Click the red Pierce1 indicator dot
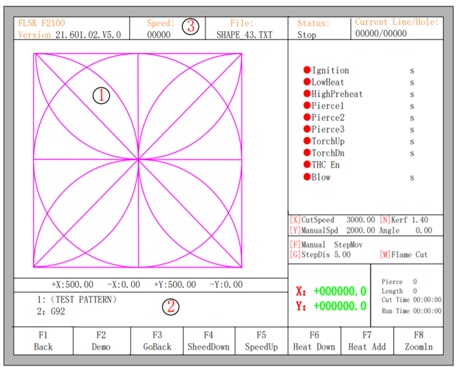 tap(307, 105)
